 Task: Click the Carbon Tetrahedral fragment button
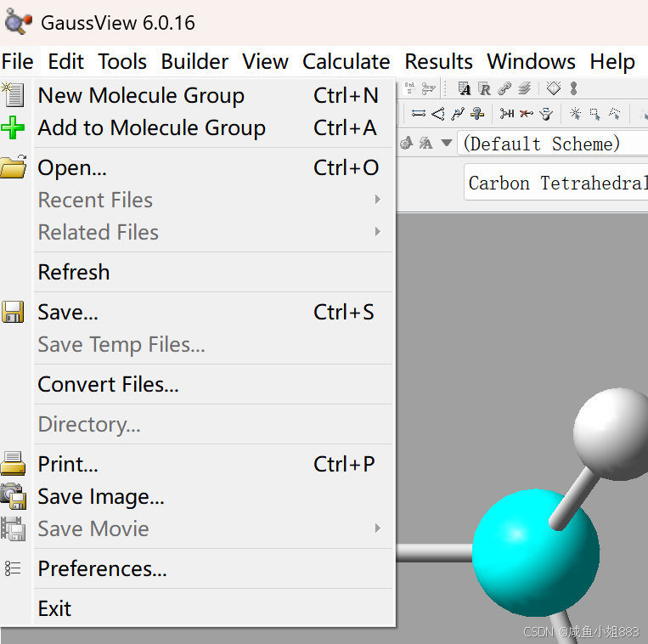[x=556, y=183]
